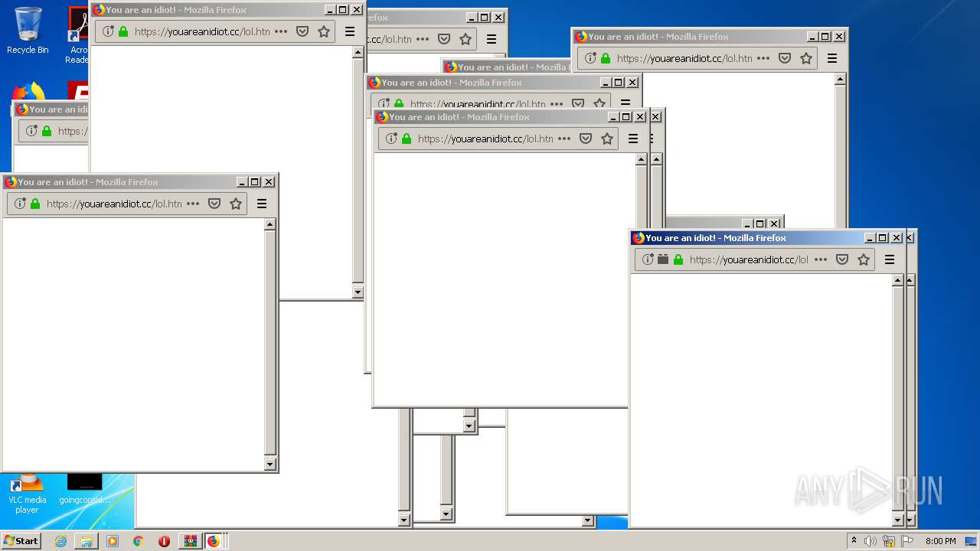Click scroll-up arrow of the upper-right window
This screenshot has width=980, height=551.
coord(840,79)
